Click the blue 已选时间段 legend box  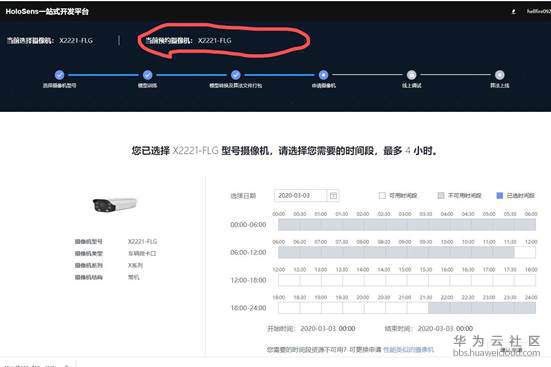point(499,195)
